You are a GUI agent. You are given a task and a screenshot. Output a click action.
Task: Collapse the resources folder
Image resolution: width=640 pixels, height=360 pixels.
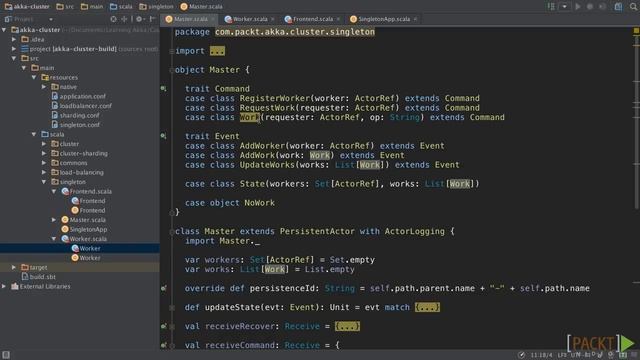(34, 77)
